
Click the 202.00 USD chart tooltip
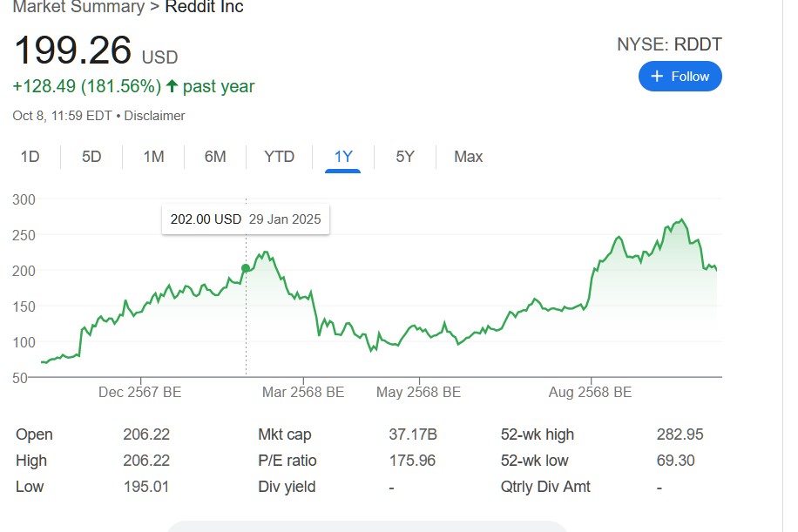click(246, 219)
